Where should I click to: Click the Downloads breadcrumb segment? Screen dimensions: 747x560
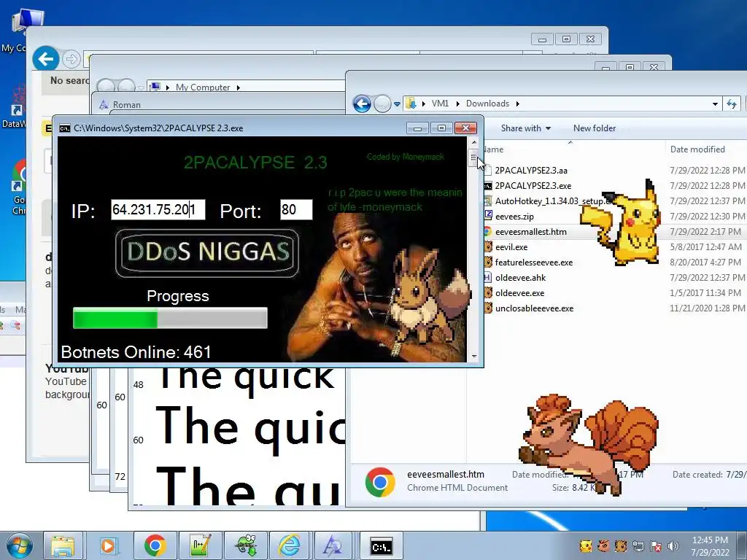[x=487, y=104]
